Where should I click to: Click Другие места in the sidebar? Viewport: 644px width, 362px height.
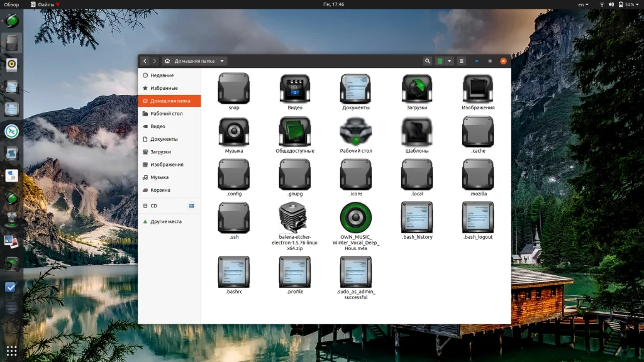165,221
